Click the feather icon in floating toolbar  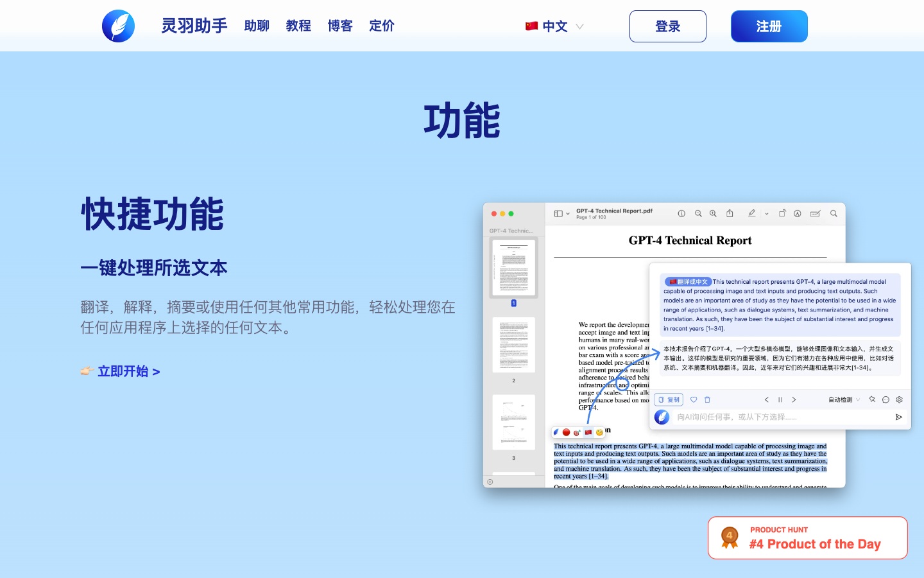click(x=556, y=432)
